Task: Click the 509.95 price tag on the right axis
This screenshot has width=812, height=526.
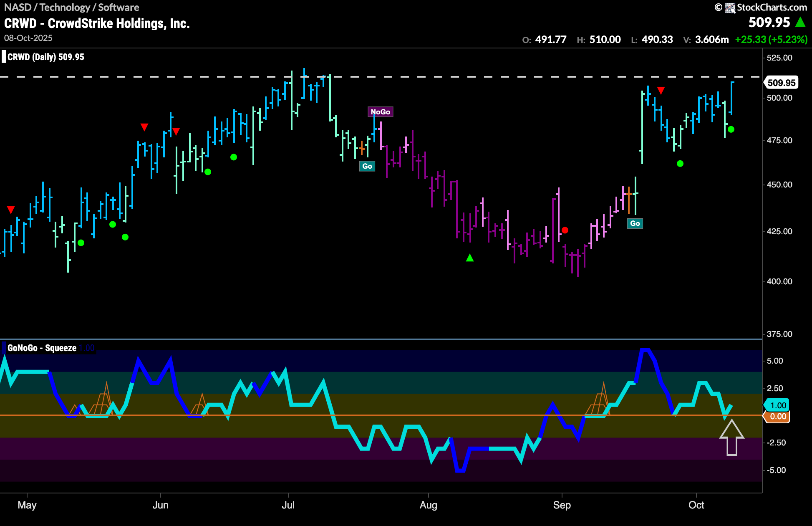Action: (781, 82)
